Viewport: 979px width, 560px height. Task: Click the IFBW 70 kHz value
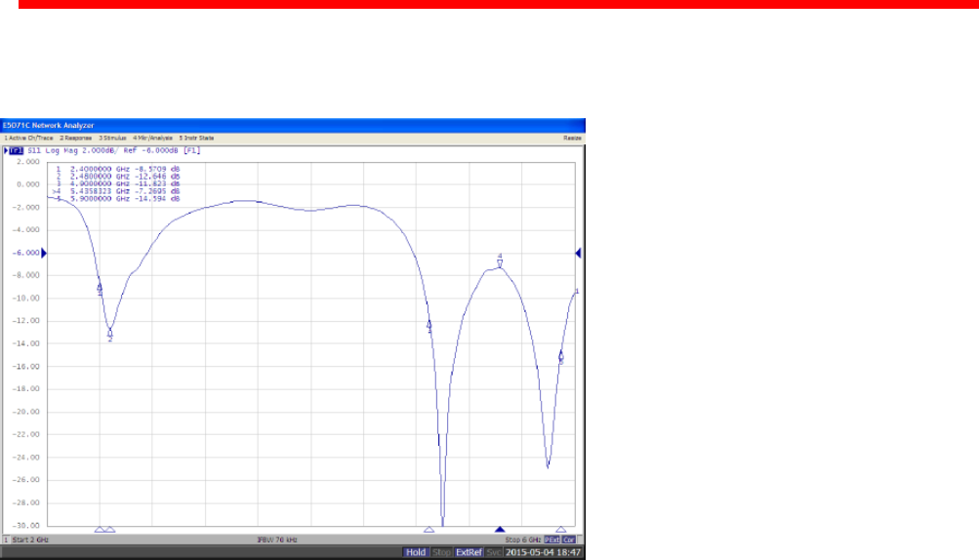pos(277,540)
